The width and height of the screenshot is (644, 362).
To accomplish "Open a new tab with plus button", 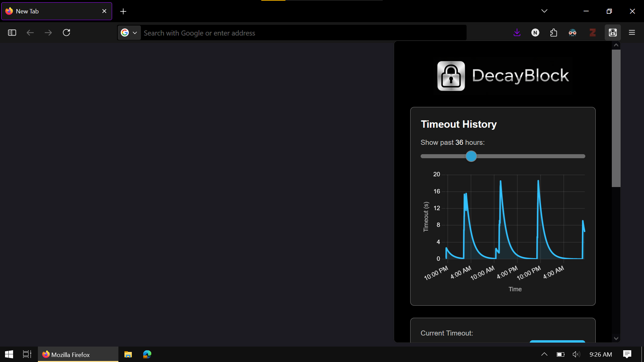I will pyautogui.click(x=123, y=11).
